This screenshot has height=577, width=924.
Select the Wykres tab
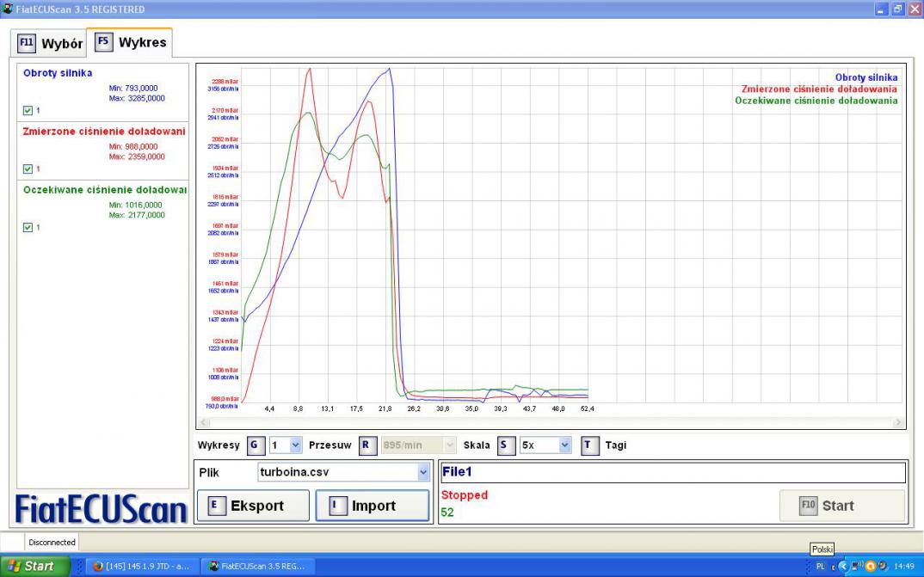point(131,42)
